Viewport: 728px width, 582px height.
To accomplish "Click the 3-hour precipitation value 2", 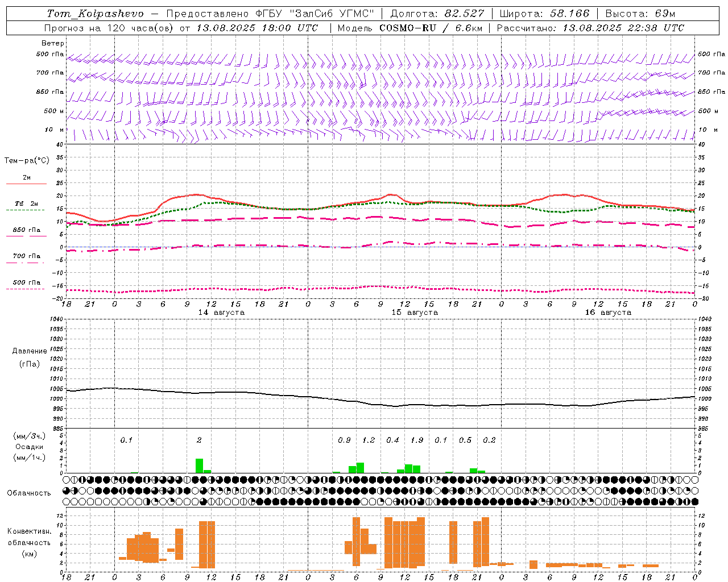I will point(199,440).
